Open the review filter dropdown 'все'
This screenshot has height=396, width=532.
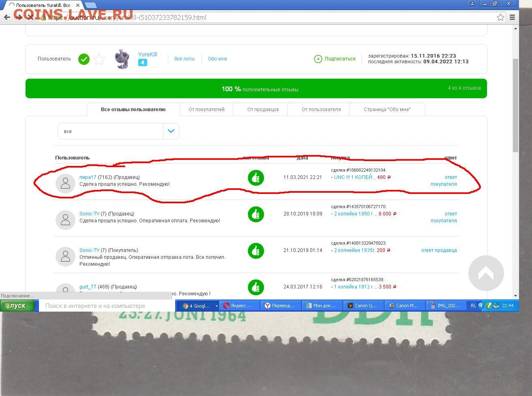[118, 131]
